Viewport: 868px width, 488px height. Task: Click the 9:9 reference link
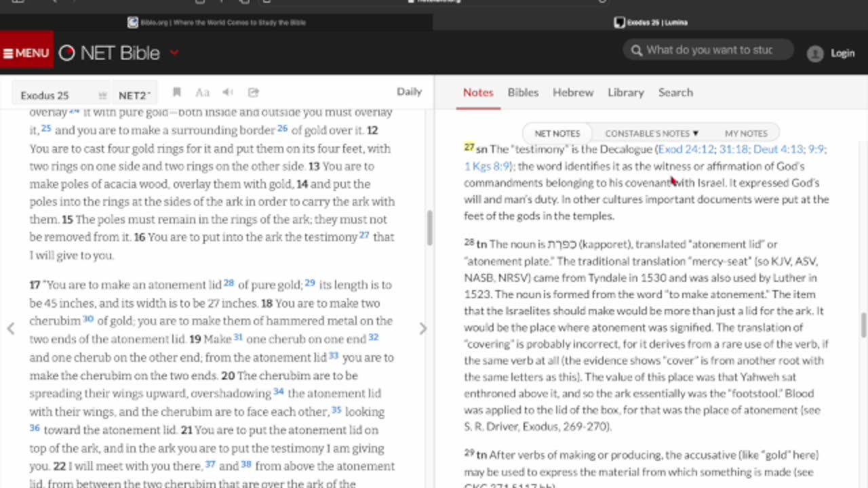click(816, 149)
